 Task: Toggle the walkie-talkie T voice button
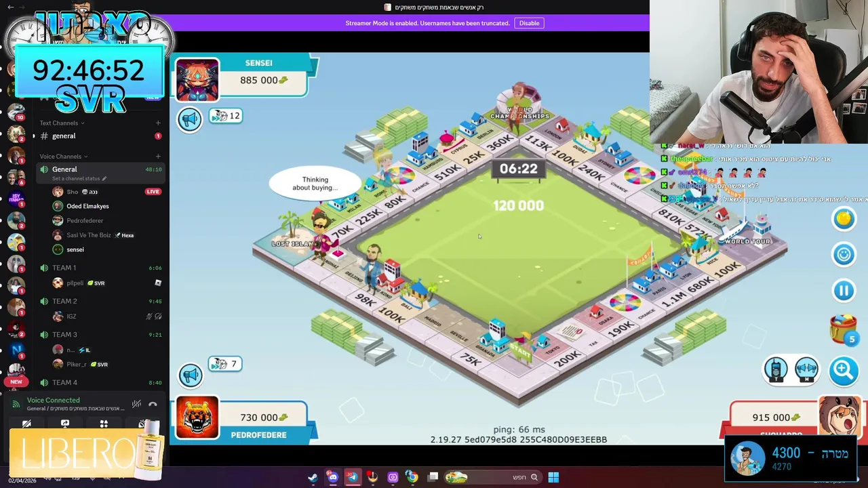tap(776, 369)
